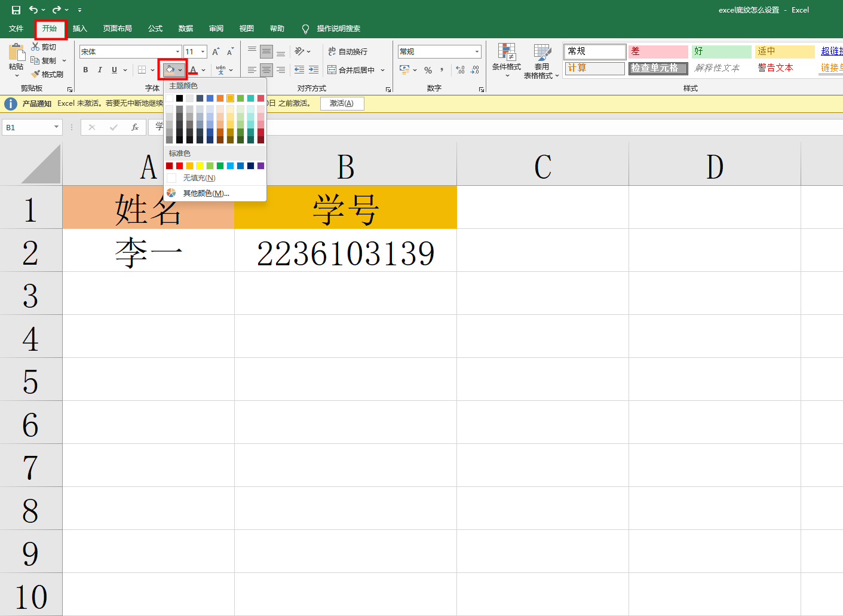
Task: Pick the standard red color swatch
Action: 179,166
